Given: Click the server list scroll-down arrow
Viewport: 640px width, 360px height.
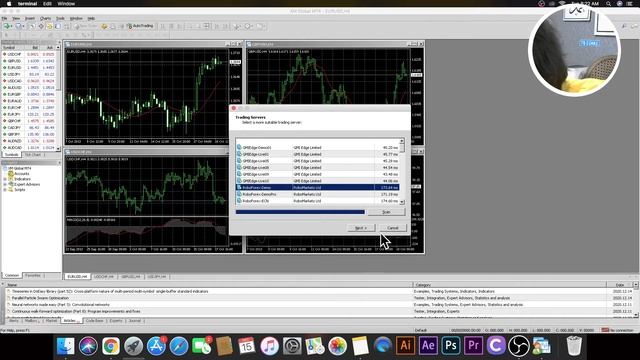Looking at the screenshot, I should [402, 202].
